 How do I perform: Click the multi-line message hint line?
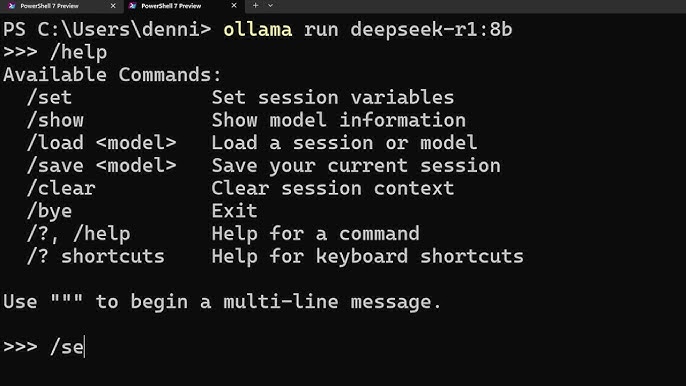(222, 302)
